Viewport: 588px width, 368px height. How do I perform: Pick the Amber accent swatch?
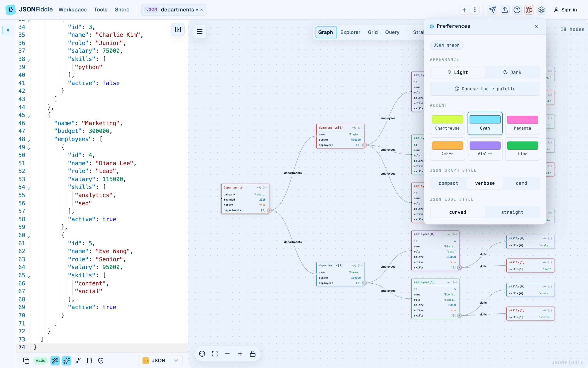pyautogui.click(x=447, y=149)
